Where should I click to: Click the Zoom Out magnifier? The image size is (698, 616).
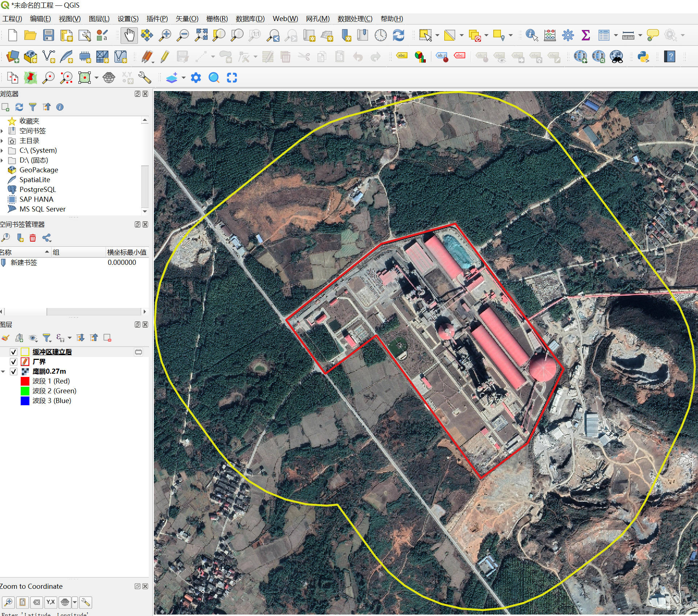click(x=183, y=35)
